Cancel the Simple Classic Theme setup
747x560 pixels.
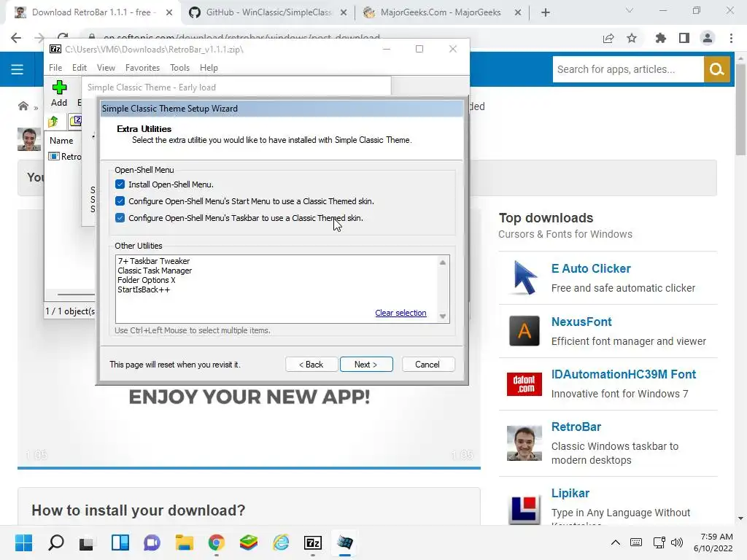[427, 365]
